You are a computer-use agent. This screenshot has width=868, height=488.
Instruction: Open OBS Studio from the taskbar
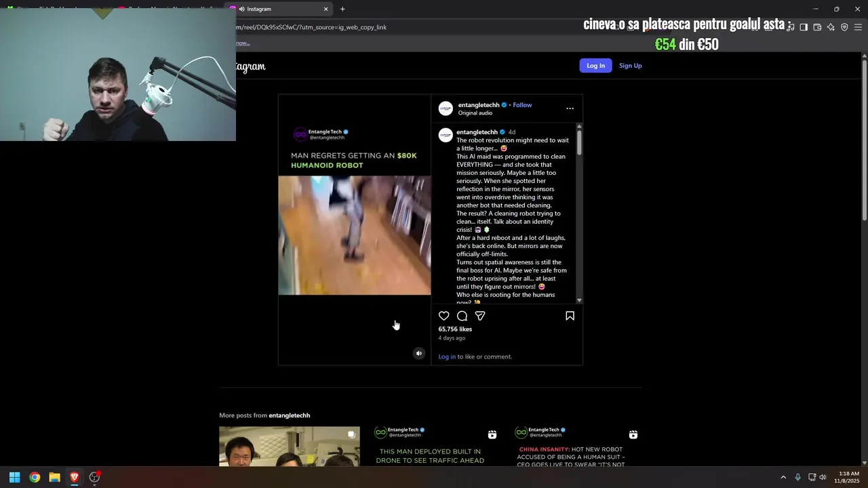pos(94,477)
